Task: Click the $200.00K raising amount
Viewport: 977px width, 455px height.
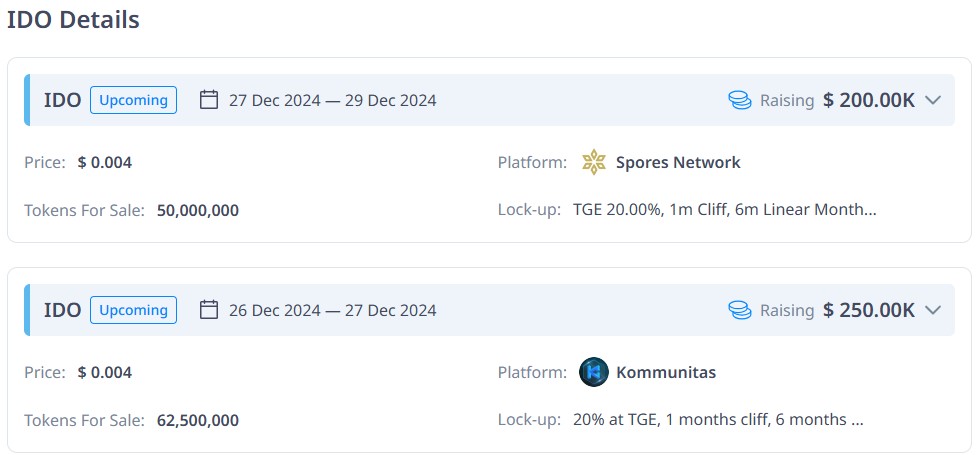Action: (869, 100)
